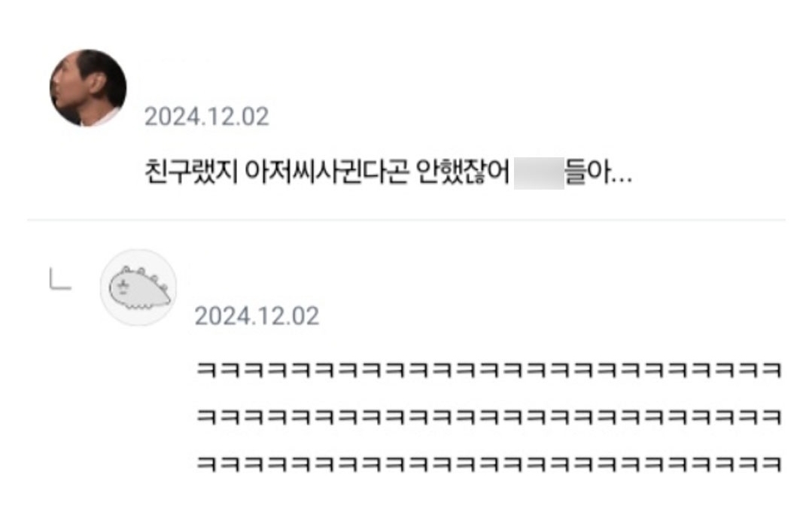Click the word 아저씨사귄다곤 in the comment
812x514 pixels.
pyautogui.click(x=327, y=172)
